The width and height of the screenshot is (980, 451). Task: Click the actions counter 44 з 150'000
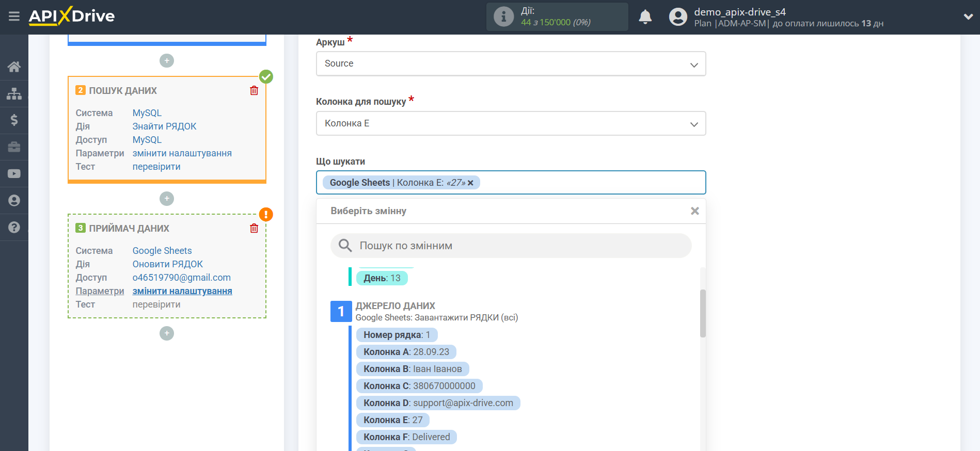[x=556, y=22]
